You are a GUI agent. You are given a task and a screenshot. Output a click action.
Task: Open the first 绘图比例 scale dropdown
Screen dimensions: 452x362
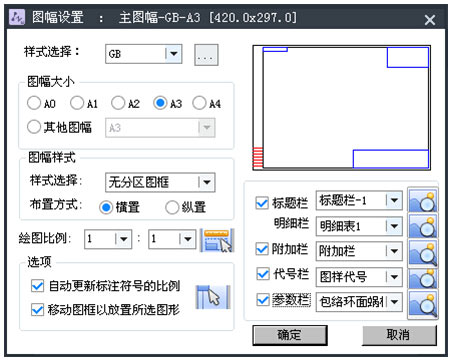pyautogui.click(x=124, y=239)
